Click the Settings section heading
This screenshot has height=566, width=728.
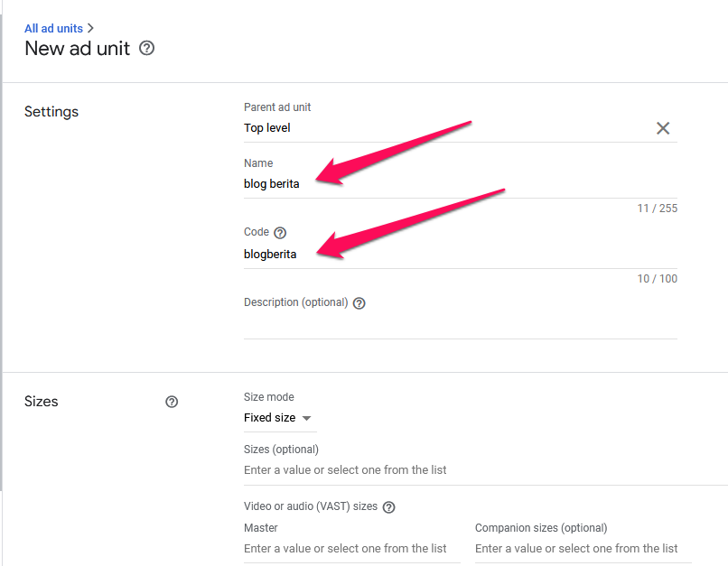(51, 112)
